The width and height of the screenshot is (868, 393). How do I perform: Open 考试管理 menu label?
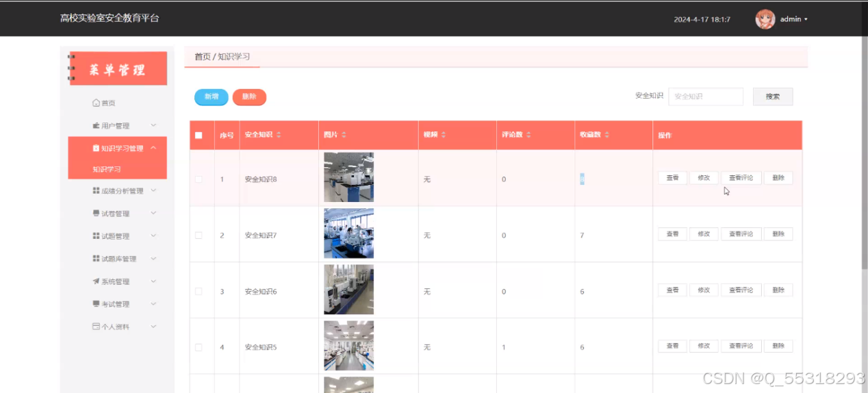pyautogui.click(x=115, y=304)
